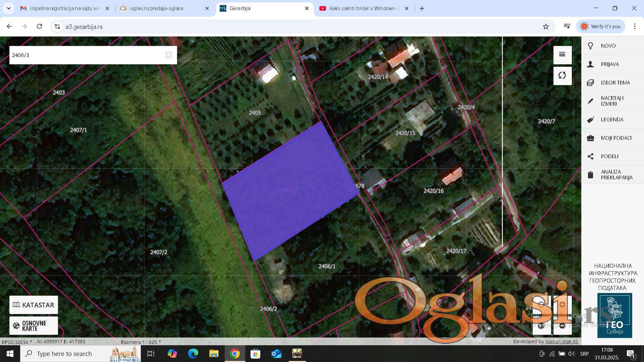Zoom out with the minus button
Image resolution: width=644 pixels, height=362 pixels.
pyautogui.click(x=562, y=325)
